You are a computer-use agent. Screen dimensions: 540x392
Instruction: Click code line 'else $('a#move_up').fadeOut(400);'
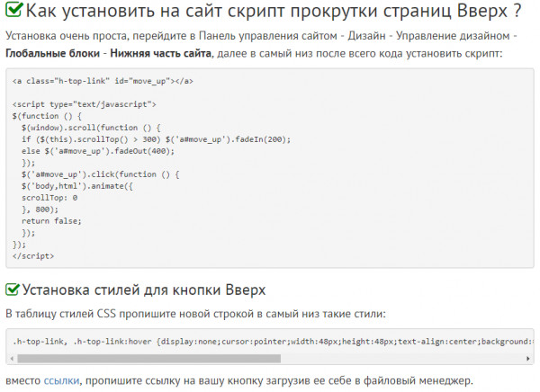98,151
